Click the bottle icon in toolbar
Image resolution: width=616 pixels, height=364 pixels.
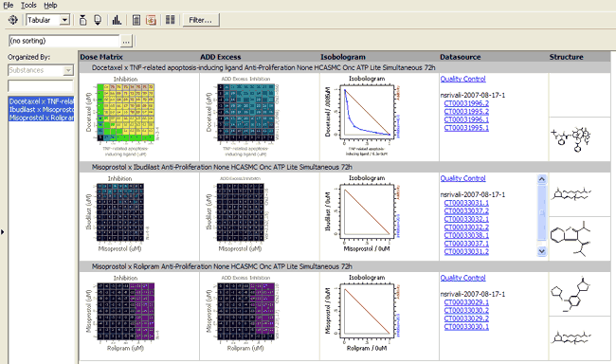[x=82, y=20]
